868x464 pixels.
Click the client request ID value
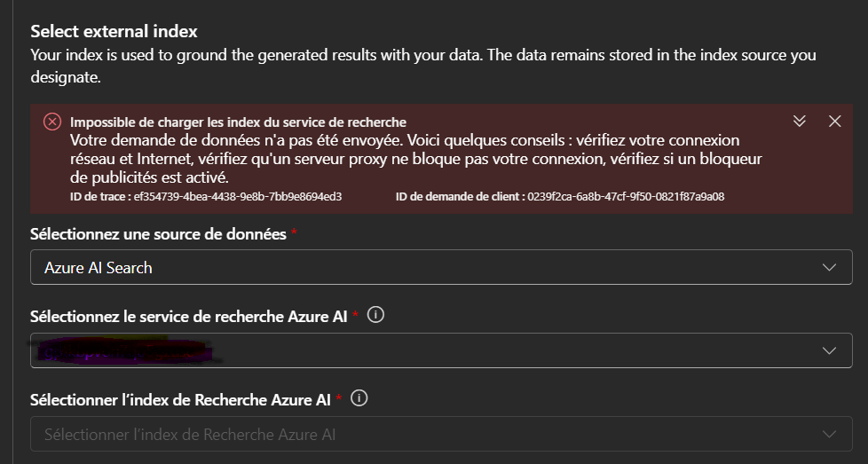(626, 196)
